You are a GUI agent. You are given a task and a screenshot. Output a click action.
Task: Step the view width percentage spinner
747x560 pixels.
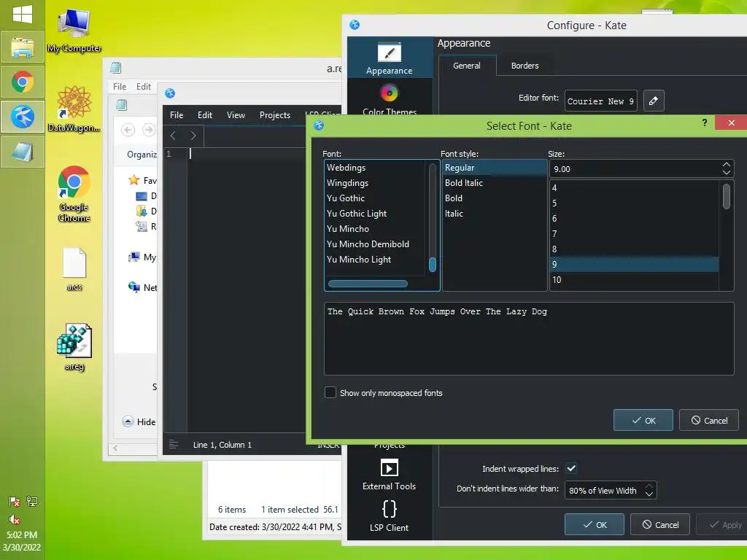[649, 490]
